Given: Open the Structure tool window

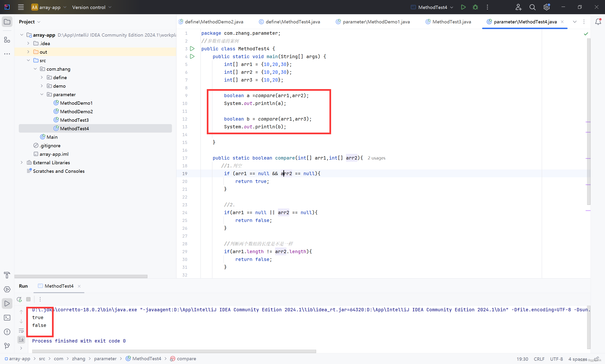Looking at the screenshot, I should 7,40.
